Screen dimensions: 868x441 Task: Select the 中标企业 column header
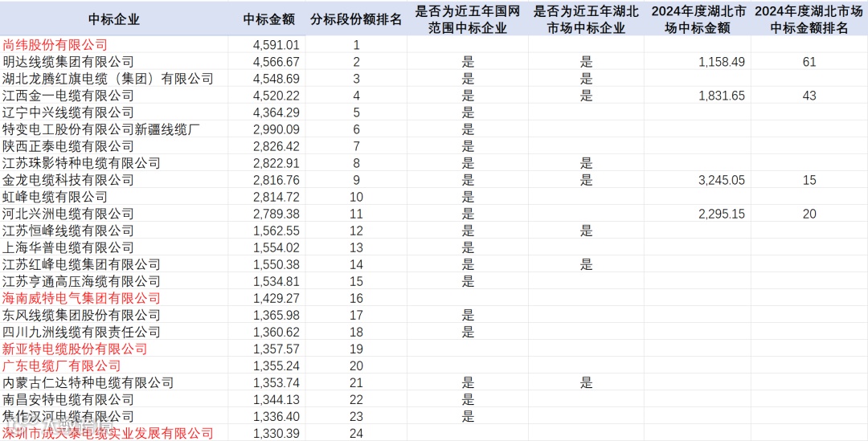pyautogui.click(x=113, y=19)
